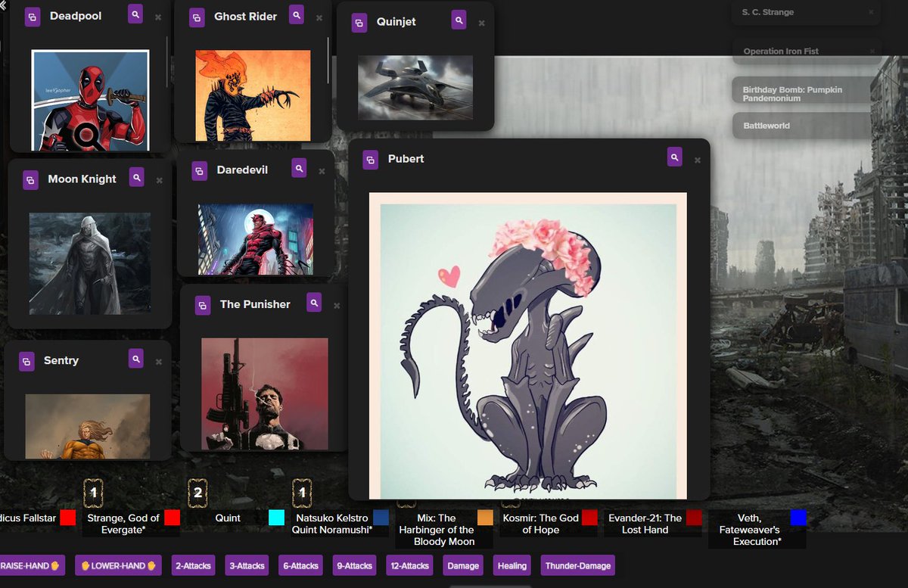The height and width of the screenshot is (588, 908).
Task: Click the copy icon beside Daredevil title
Action: (199, 171)
